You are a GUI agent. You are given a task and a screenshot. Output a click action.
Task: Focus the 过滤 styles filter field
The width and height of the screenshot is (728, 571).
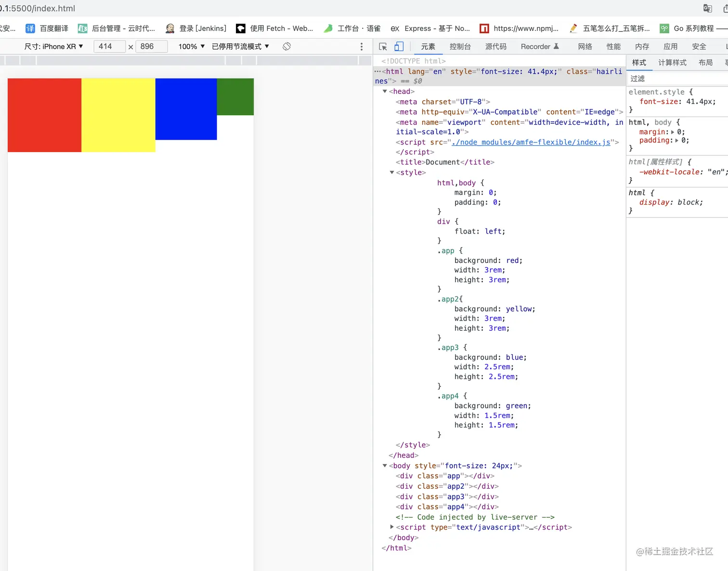point(677,78)
